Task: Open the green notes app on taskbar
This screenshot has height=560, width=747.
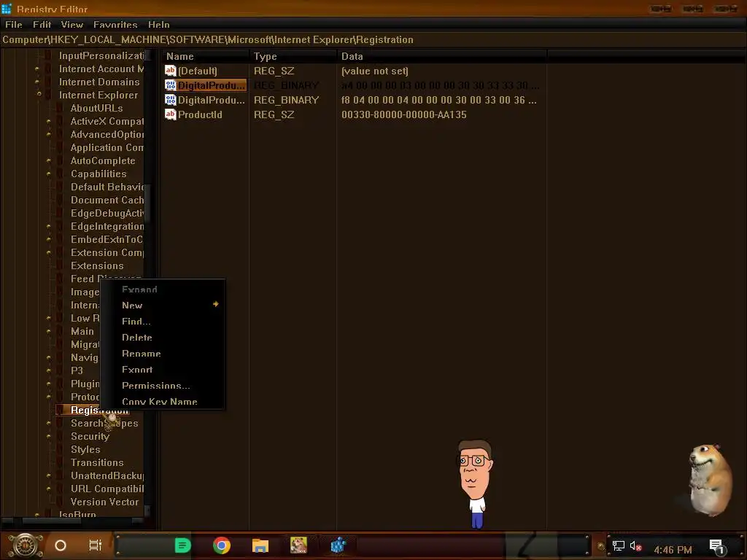Action: (182, 545)
